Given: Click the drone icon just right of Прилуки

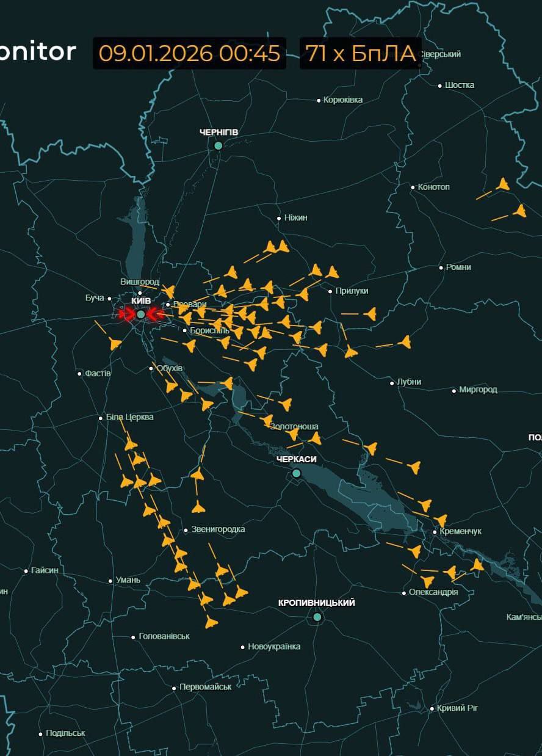Looking at the screenshot, I should 370,314.
